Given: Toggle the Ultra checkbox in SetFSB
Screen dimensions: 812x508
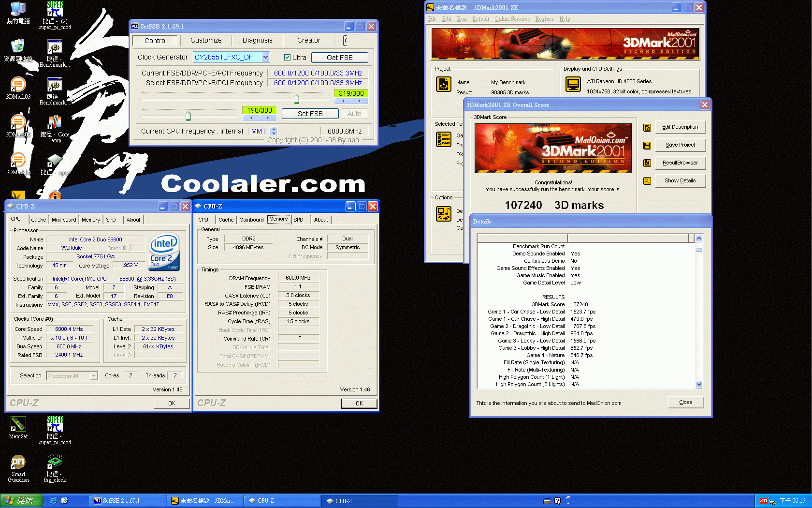Looking at the screenshot, I should [288, 58].
